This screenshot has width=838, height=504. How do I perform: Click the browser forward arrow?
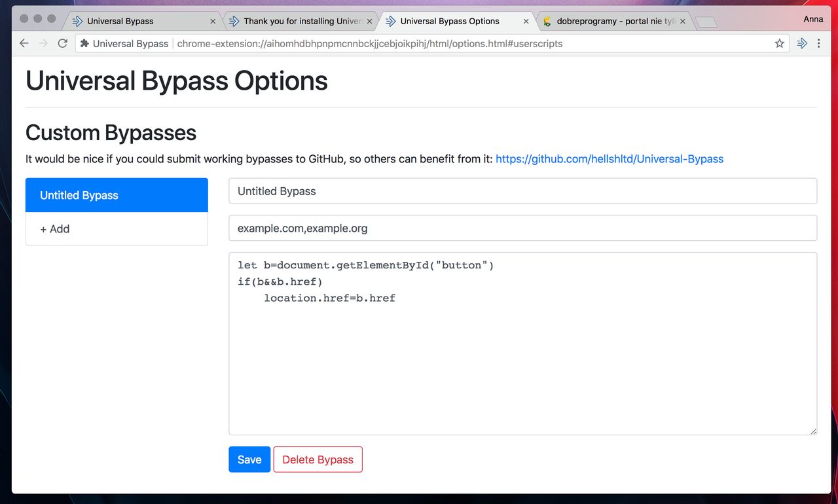pyautogui.click(x=43, y=43)
